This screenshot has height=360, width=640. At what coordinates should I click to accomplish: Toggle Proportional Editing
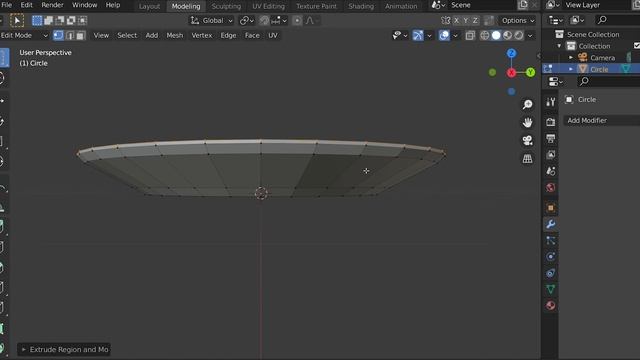297,20
